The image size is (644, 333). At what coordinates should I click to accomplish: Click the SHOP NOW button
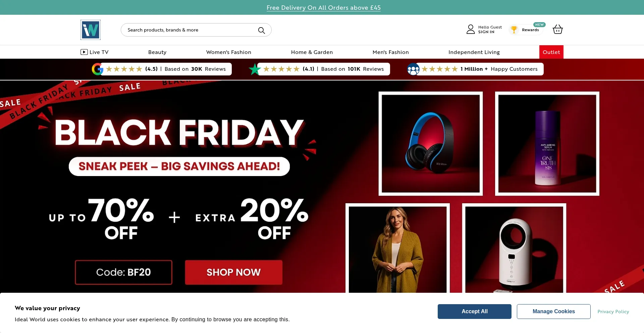[x=234, y=272]
